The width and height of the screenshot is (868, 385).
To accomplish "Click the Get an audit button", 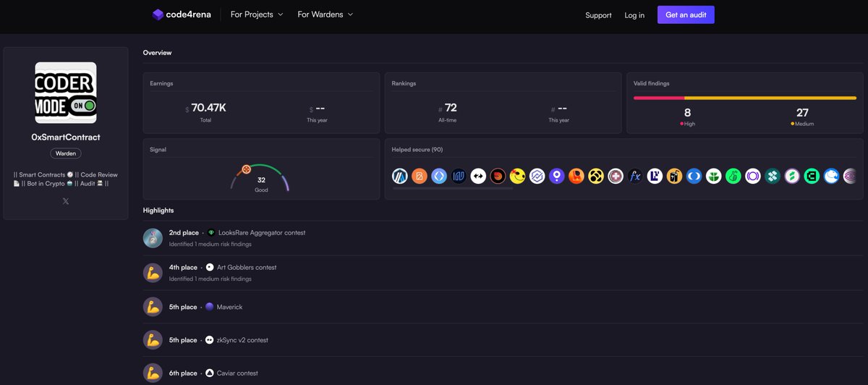I will pyautogui.click(x=686, y=14).
